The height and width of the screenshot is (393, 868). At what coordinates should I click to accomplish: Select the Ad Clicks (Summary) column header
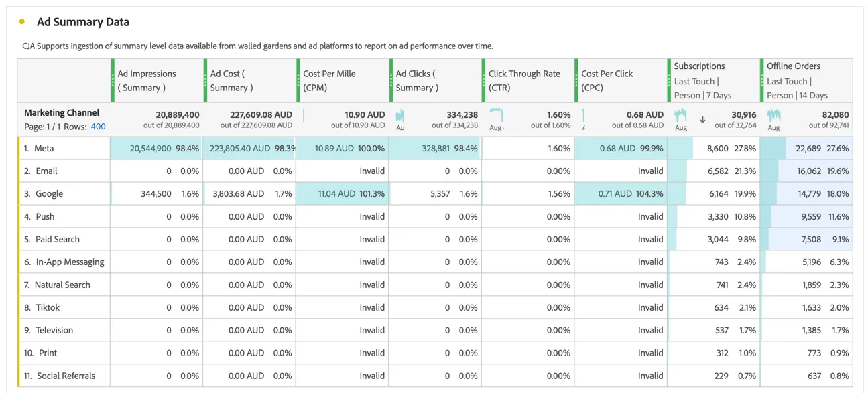436,80
